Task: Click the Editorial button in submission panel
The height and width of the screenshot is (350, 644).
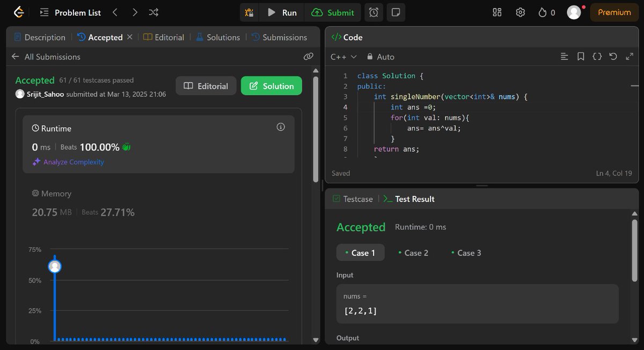Action: point(206,86)
